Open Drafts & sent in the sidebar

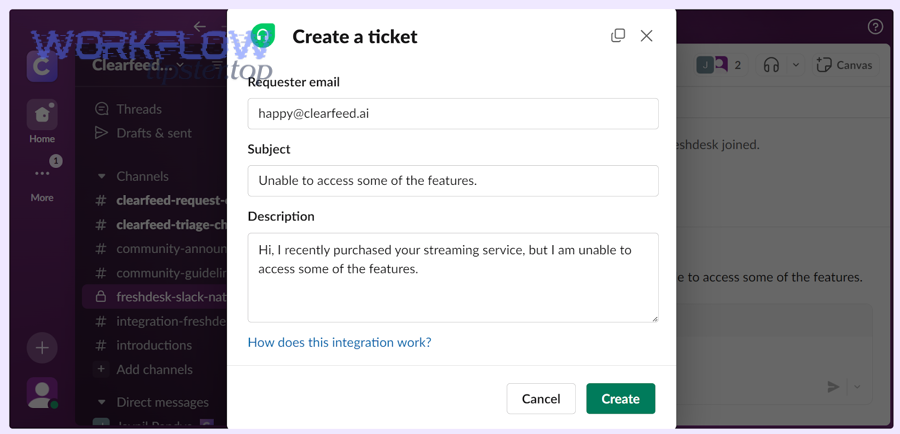coord(153,133)
